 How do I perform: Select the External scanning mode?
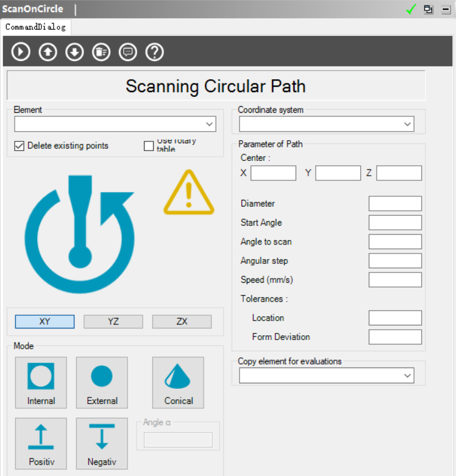102,383
